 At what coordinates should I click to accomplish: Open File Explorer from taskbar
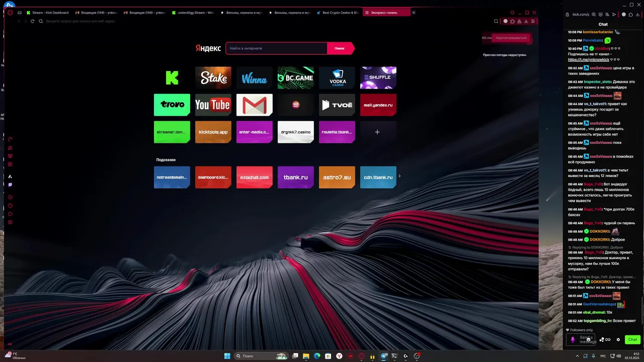click(x=306, y=356)
